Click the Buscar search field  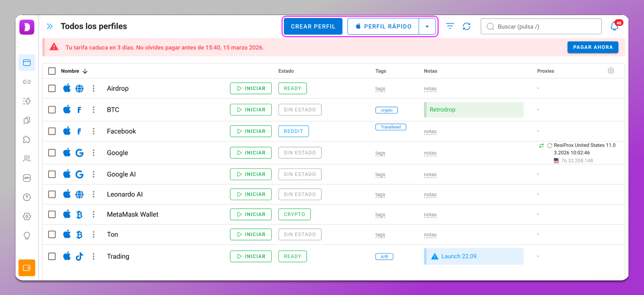(x=541, y=26)
